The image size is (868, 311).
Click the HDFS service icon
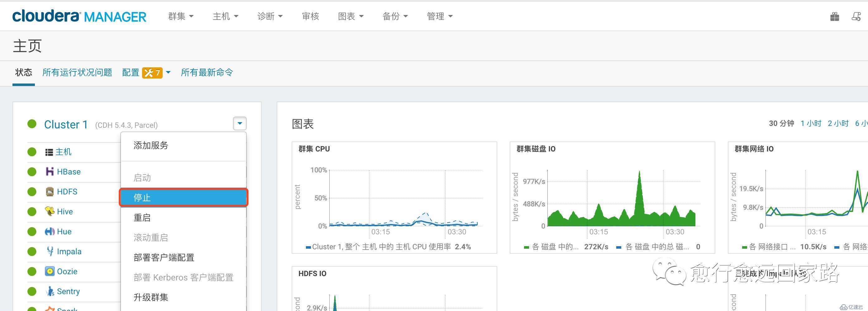click(x=50, y=191)
